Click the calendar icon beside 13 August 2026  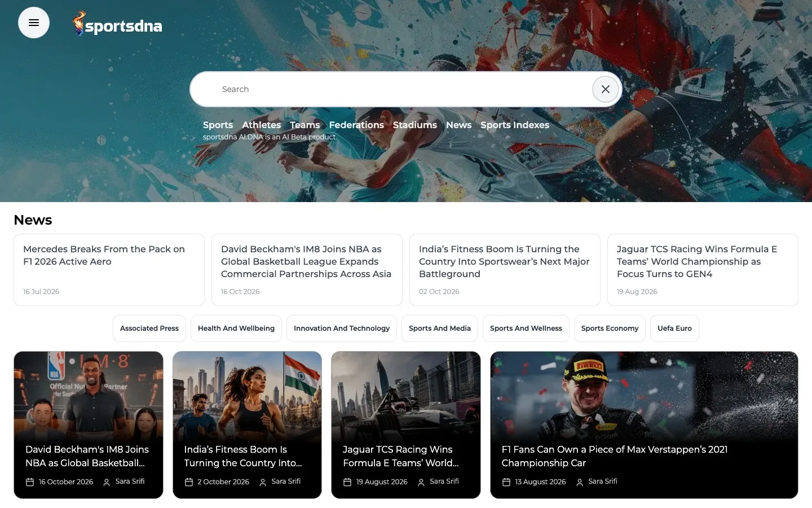[x=506, y=482]
